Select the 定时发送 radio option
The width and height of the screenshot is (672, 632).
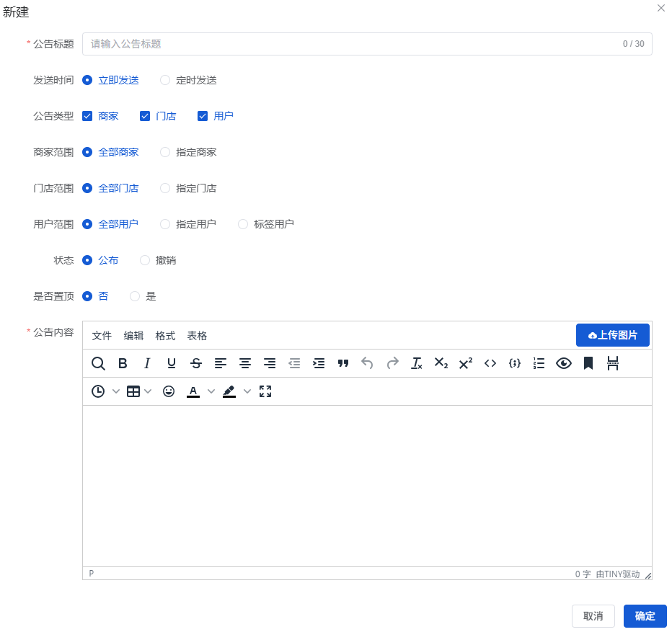188,80
